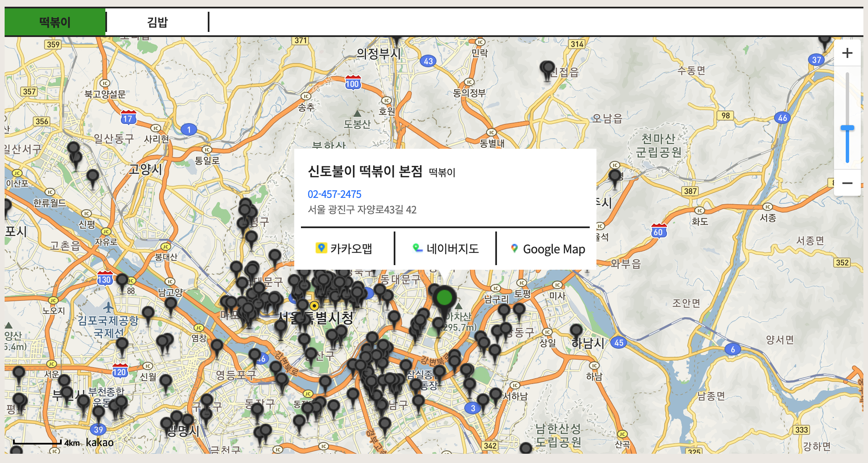Select the 떡볶이 tab
Screen dimensions: 868x463
[x=55, y=22]
